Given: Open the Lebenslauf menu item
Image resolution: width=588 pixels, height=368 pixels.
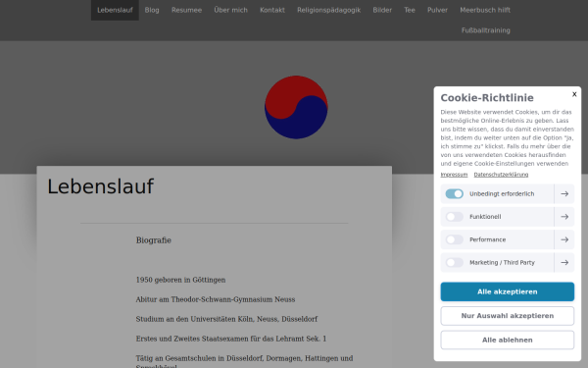Looking at the screenshot, I should click(x=115, y=10).
